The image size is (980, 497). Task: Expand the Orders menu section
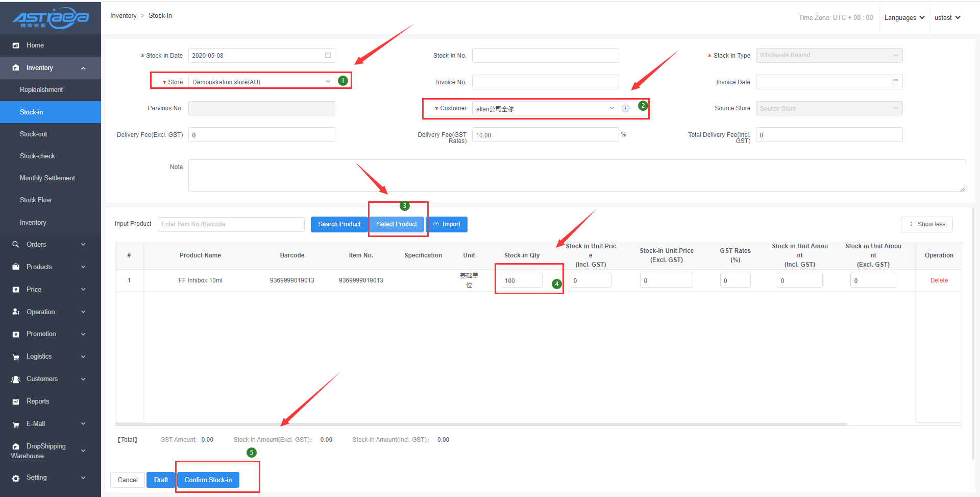pyautogui.click(x=83, y=245)
